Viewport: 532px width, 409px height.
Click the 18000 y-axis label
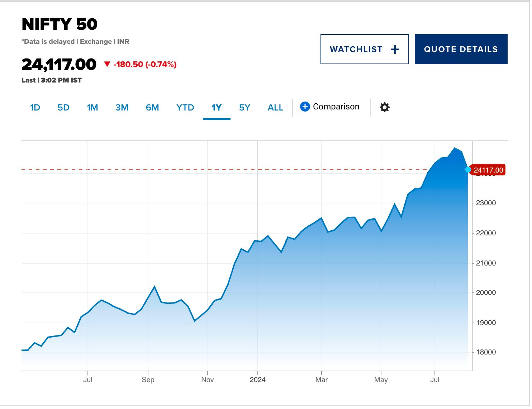click(486, 352)
